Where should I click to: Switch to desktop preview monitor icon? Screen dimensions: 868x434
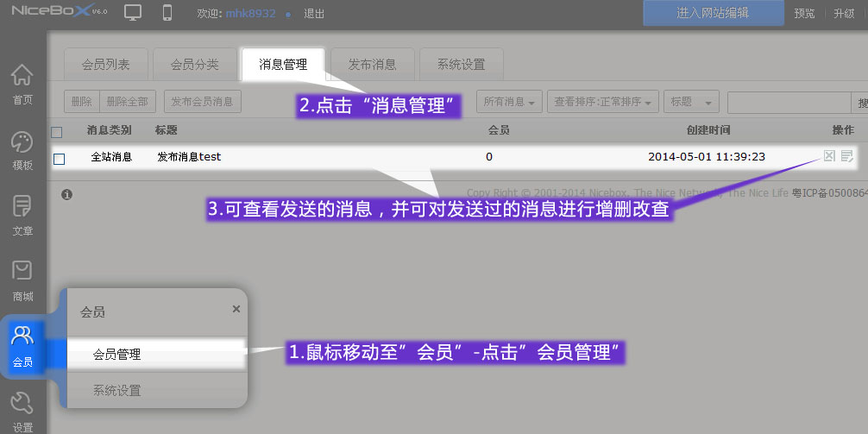[x=133, y=13]
